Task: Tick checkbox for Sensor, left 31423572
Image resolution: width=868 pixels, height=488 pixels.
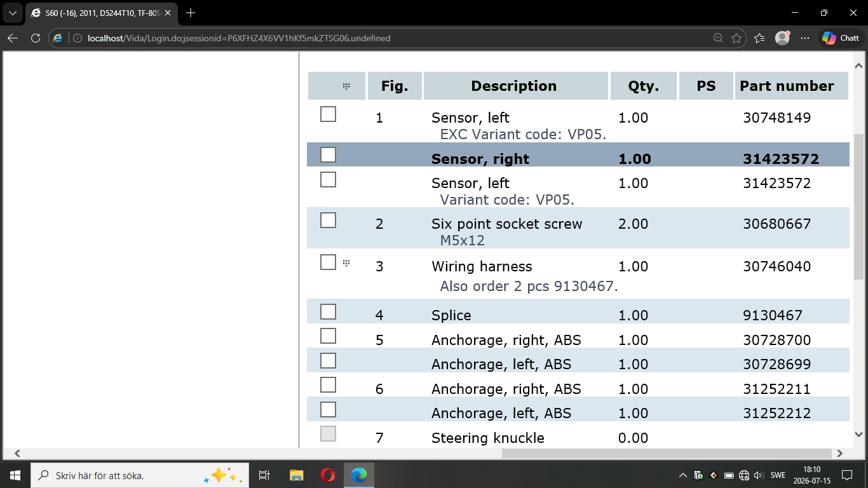Action: click(328, 180)
